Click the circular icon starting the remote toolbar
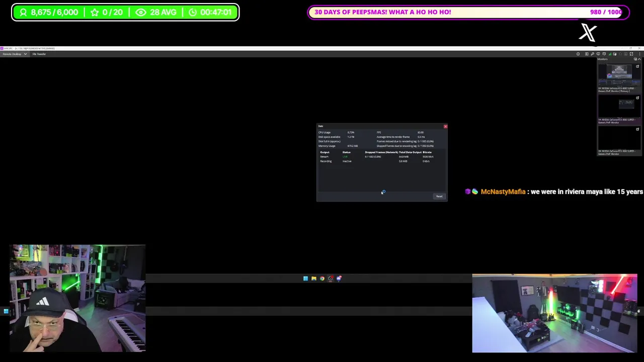The width and height of the screenshot is (644, 362). [x=578, y=54]
